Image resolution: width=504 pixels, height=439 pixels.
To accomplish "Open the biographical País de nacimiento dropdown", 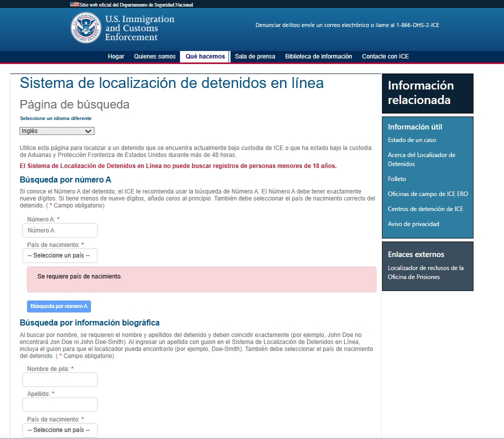I will point(60,430).
